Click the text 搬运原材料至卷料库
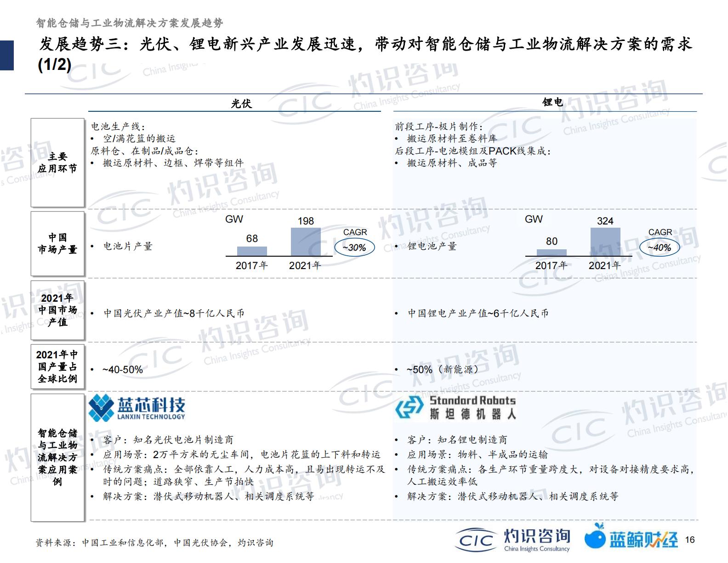Image resolution: width=728 pixels, height=563 pixels. (452, 138)
